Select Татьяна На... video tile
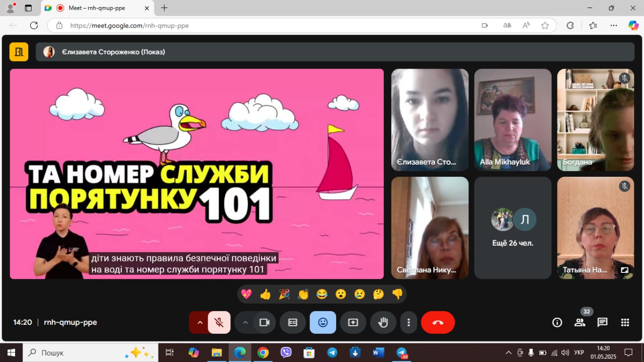 click(x=595, y=228)
